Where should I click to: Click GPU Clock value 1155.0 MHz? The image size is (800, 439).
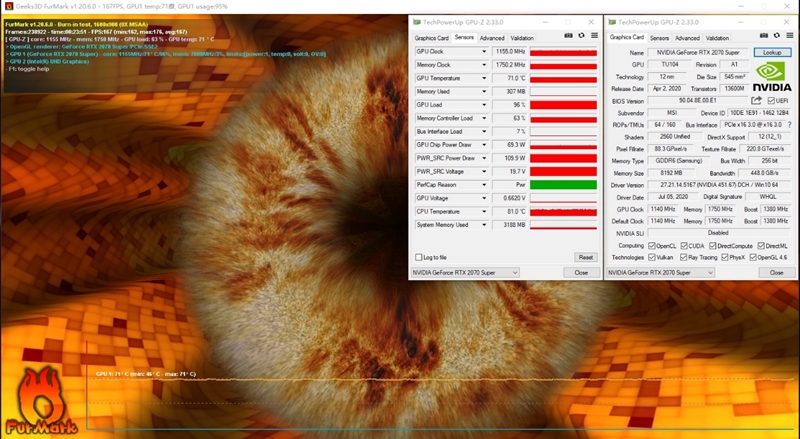click(x=509, y=52)
